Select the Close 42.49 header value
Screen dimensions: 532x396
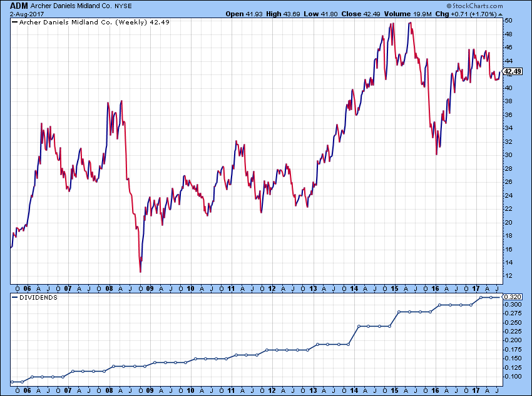point(361,14)
